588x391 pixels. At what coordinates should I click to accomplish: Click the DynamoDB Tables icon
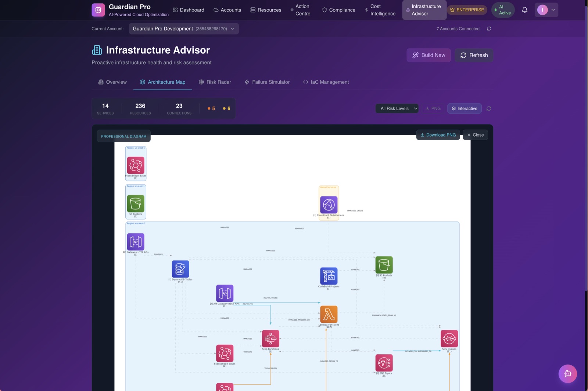[180, 269]
